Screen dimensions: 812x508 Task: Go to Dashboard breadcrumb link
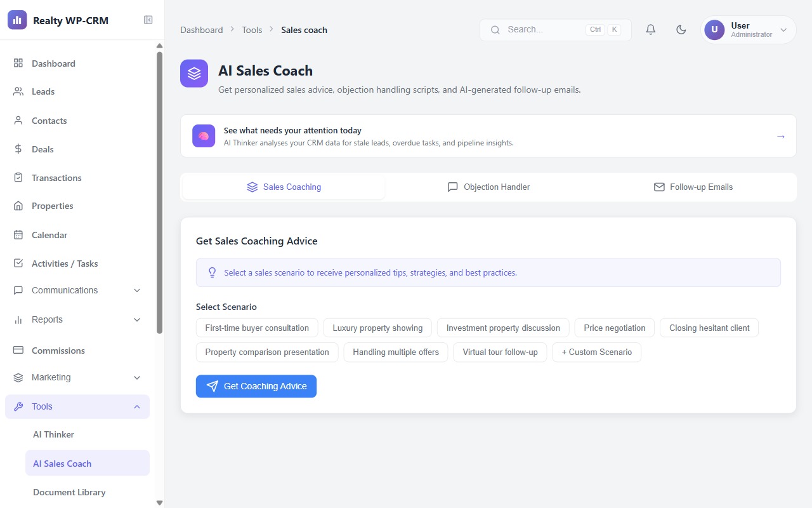[x=202, y=30]
